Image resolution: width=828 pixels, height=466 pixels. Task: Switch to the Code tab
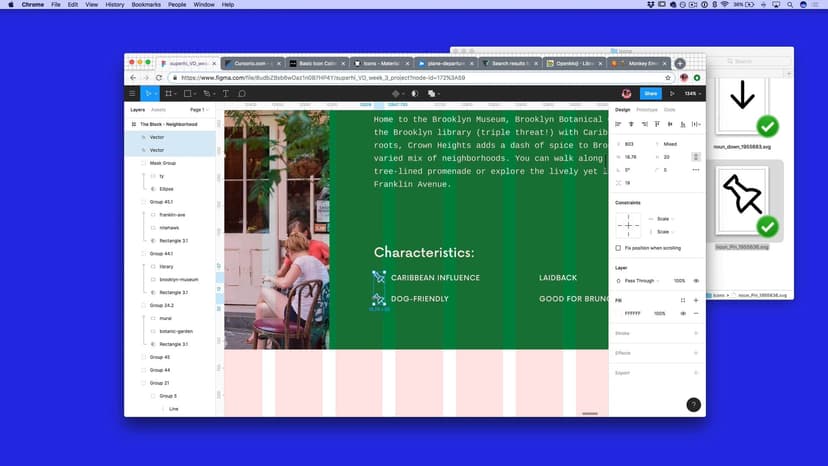[x=670, y=110]
